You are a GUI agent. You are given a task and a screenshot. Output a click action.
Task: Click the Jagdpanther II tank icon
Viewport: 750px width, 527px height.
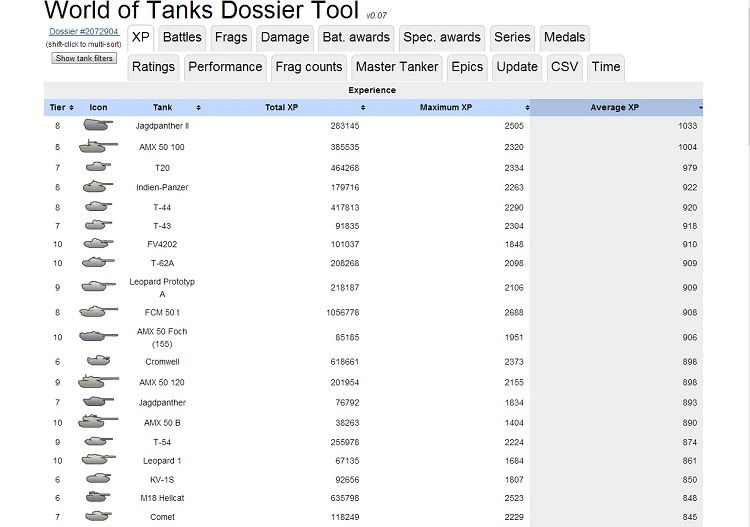coord(98,125)
